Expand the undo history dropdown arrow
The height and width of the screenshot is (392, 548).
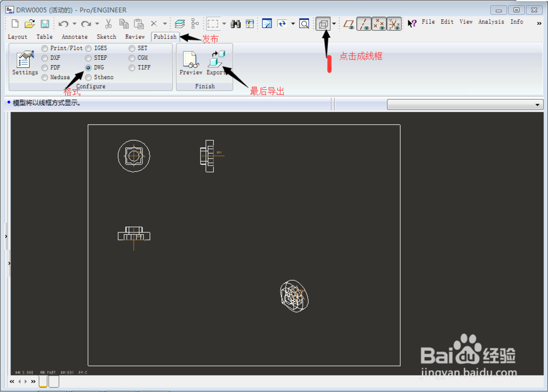[x=75, y=24]
